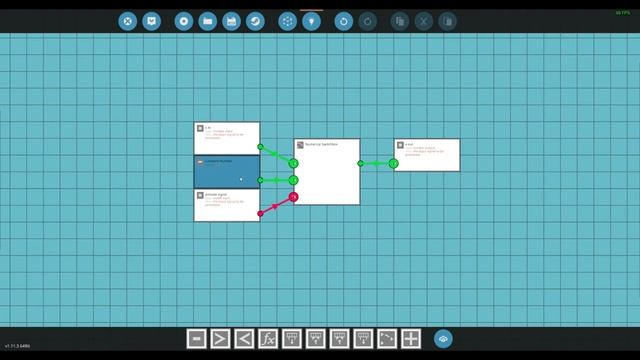The height and width of the screenshot is (360, 640).
Task: Click the dotted-circle select icon in top toolbar
Action: point(287,21)
